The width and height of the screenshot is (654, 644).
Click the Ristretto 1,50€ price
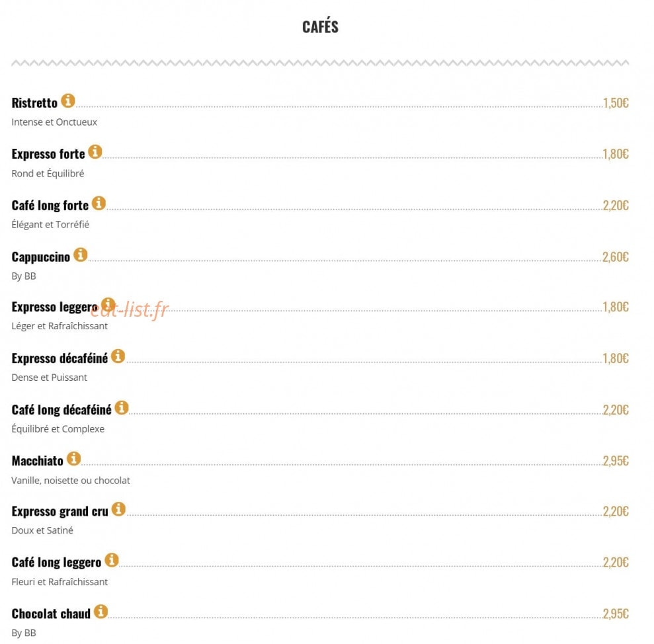pyautogui.click(x=616, y=103)
